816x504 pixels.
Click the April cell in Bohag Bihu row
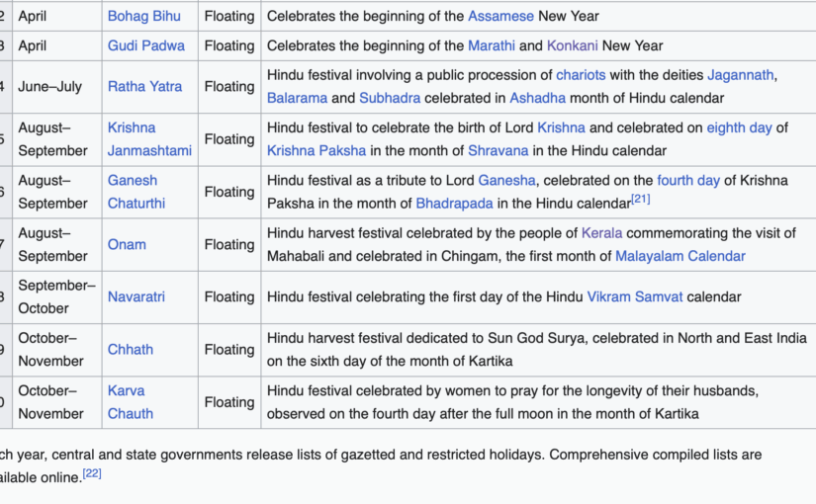57,16
